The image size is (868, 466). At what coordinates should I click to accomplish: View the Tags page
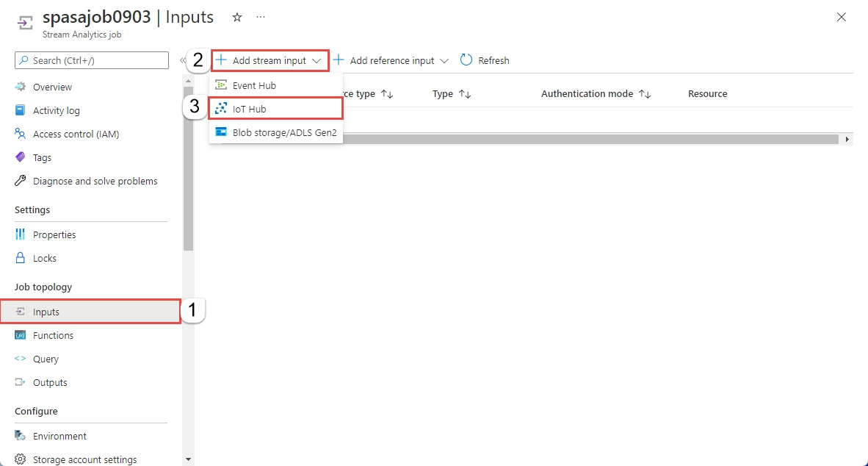click(x=41, y=157)
